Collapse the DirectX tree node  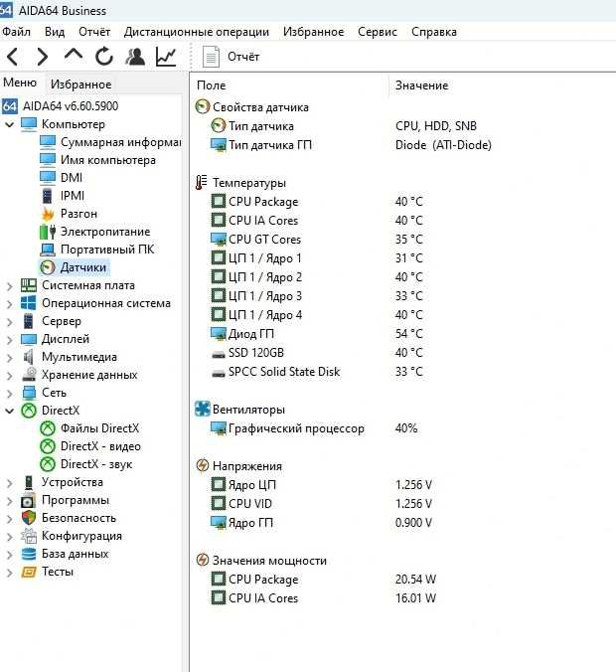coord(9,411)
